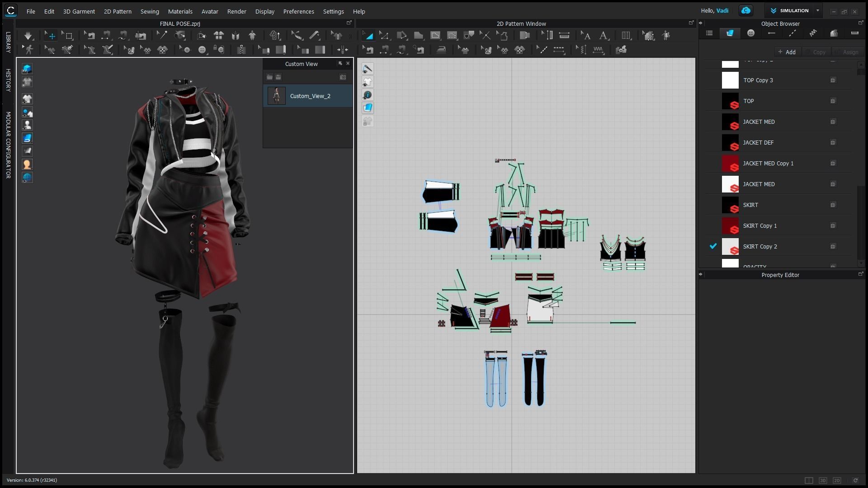Open the Materials menu
Screen dimensions: 868x488
[x=180, y=11]
